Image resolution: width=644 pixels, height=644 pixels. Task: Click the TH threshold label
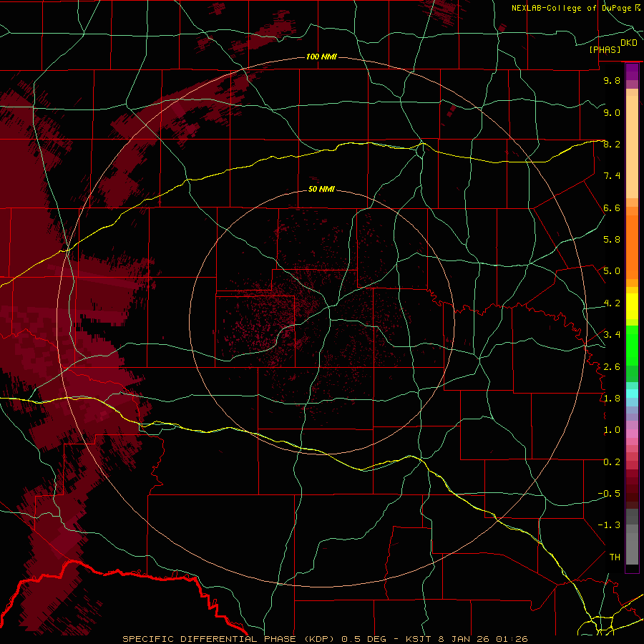pyautogui.click(x=615, y=557)
